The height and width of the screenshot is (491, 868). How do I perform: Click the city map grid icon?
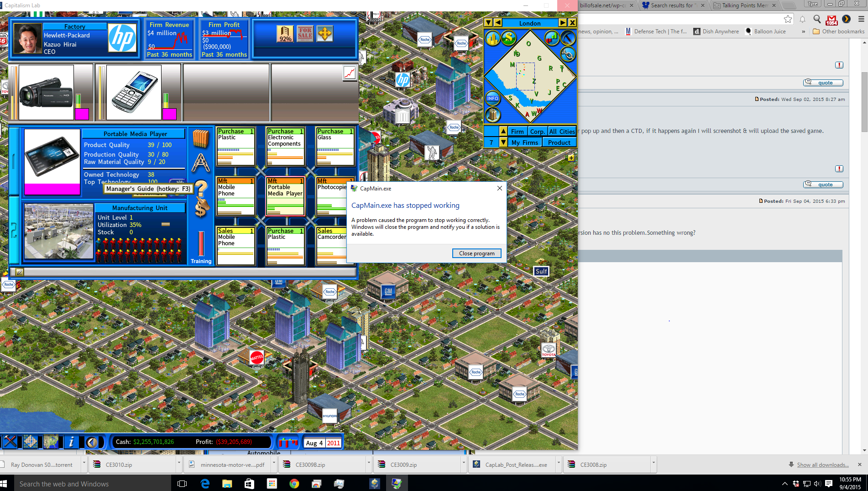[30, 442]
